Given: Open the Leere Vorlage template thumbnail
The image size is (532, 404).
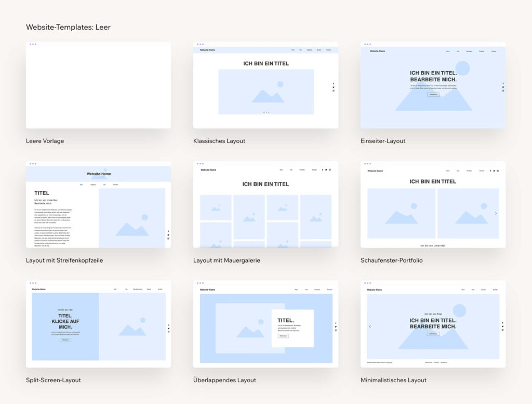Looking at the screenshot, I should [x=98, y=85].
